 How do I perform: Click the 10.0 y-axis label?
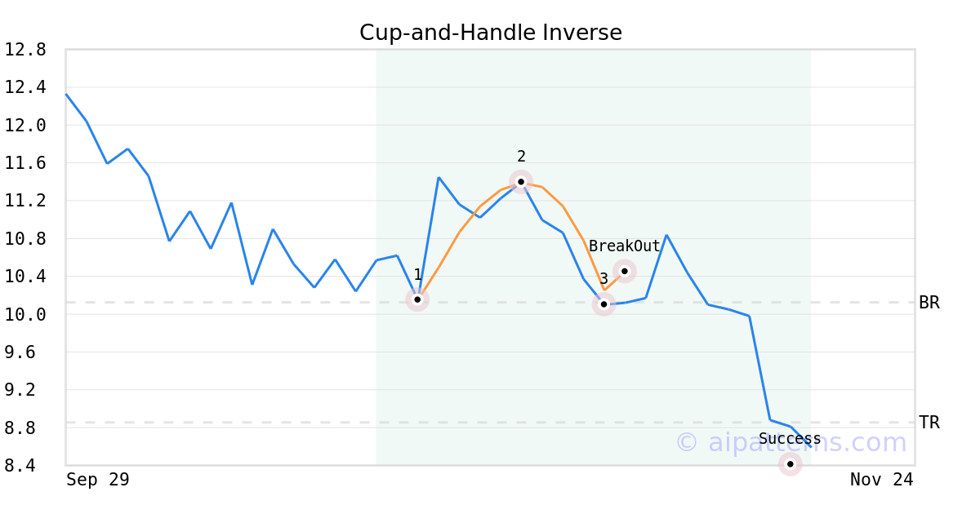(x=24, y=314)
